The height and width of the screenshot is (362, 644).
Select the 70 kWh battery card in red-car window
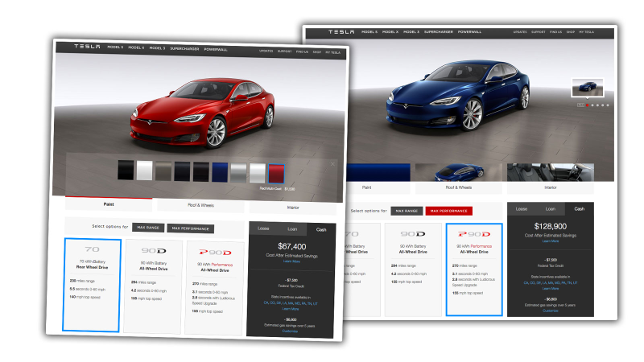click(x=92, y=285)
